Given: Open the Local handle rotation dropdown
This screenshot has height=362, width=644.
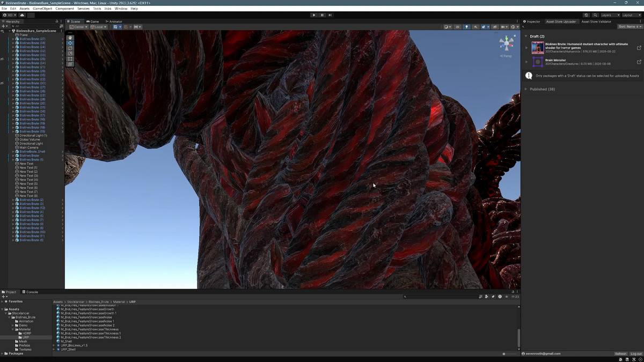Looking at the screenshot, I should click(x=99, y=27).
